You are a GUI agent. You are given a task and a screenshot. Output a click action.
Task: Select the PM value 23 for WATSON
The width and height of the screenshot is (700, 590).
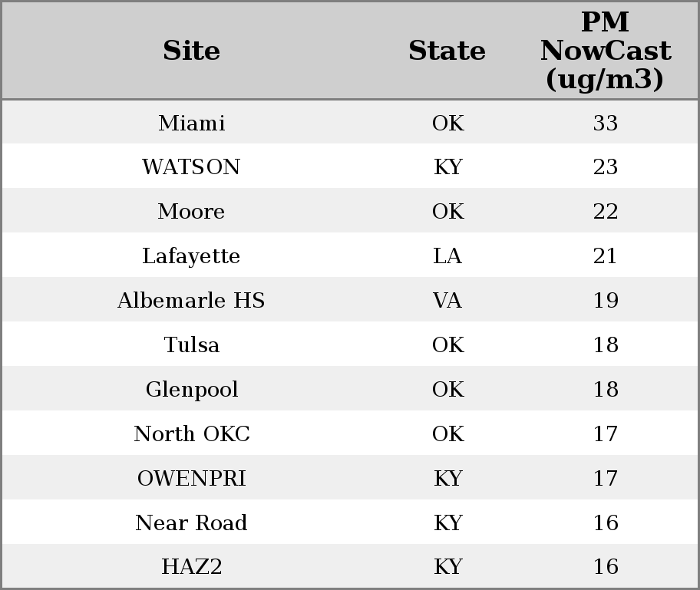coord(605,167)
